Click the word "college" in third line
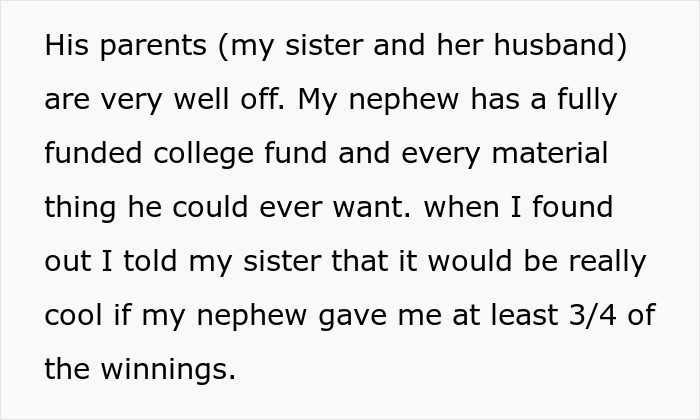Image resolution: width=700 pixels, height=420 pixels. (x=204, y=155)
